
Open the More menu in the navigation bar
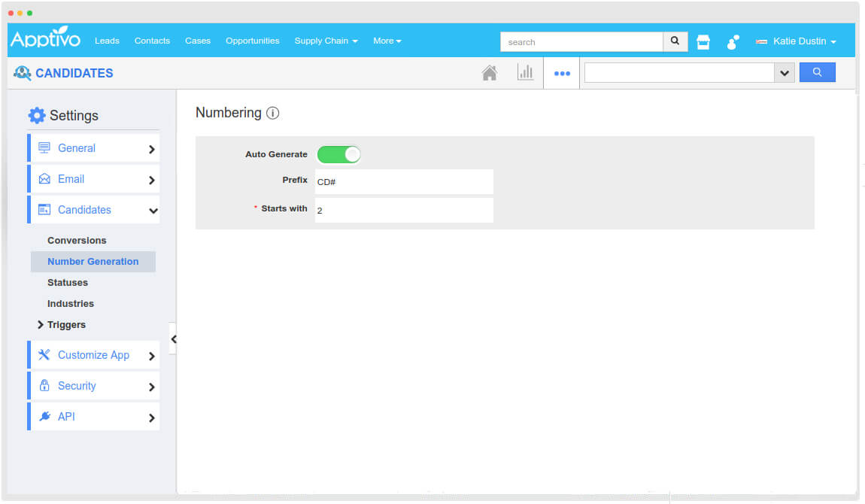pos(387,41)
